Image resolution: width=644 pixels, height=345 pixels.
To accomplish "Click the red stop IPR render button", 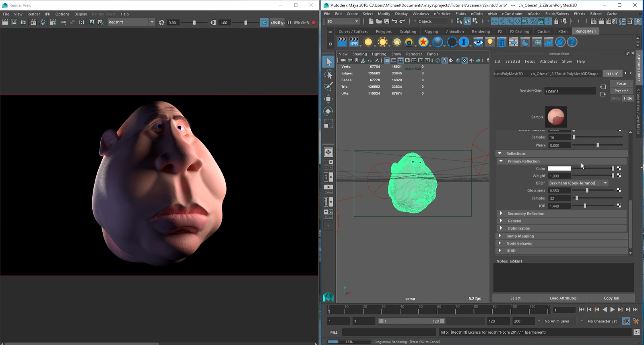I will click(x=314, y=23).
